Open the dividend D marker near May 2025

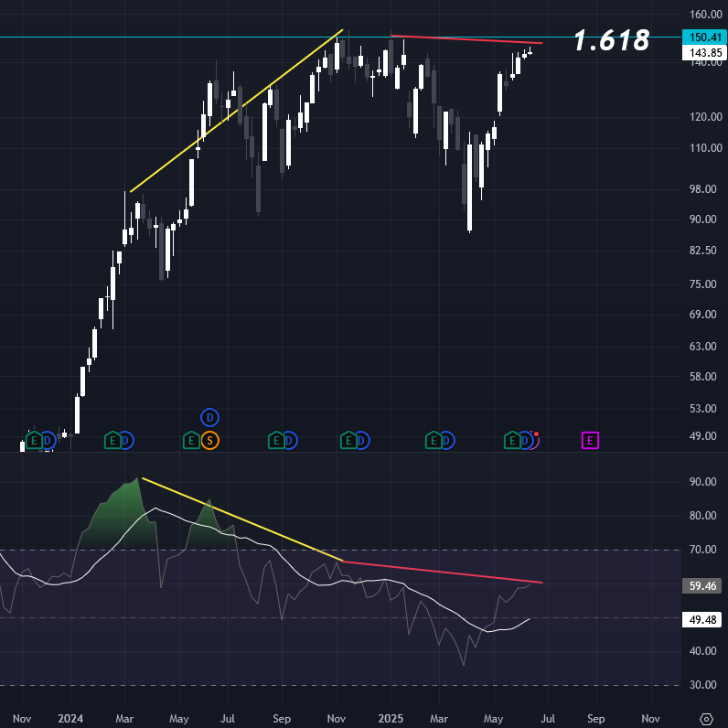coord(525,440)
